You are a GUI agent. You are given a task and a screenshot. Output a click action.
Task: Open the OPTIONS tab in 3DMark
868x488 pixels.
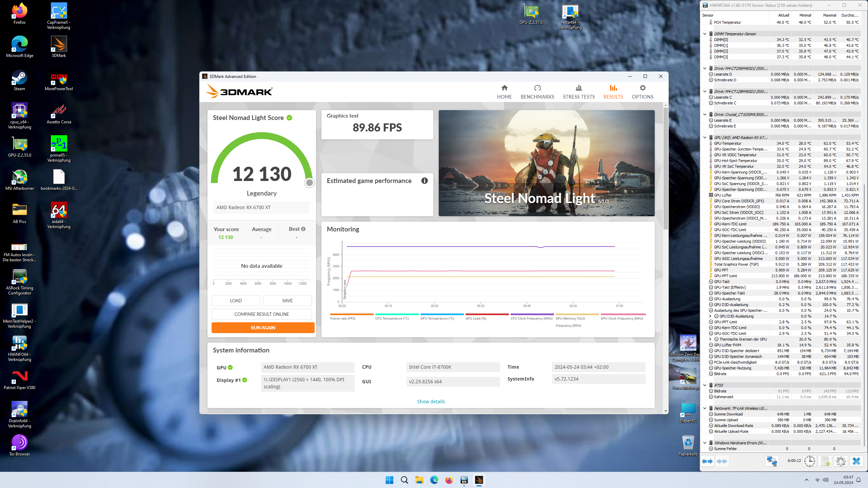[642, 92]
